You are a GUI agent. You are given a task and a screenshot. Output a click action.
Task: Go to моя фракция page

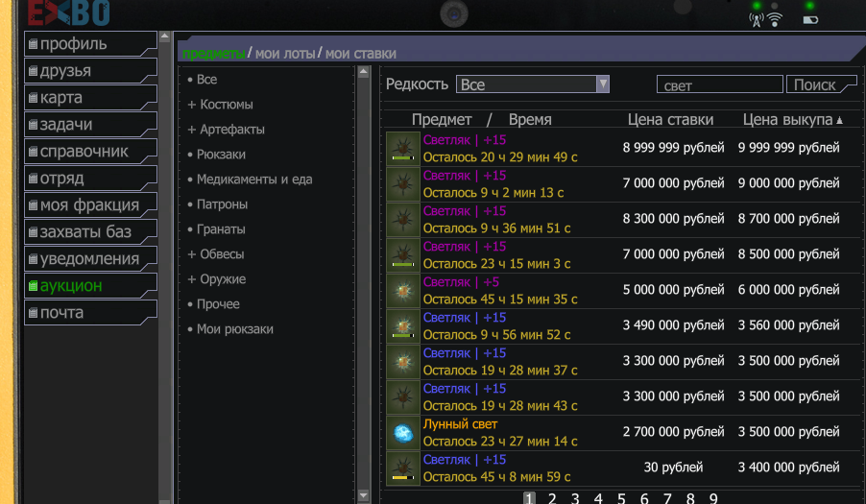click(x=90, y=204)
